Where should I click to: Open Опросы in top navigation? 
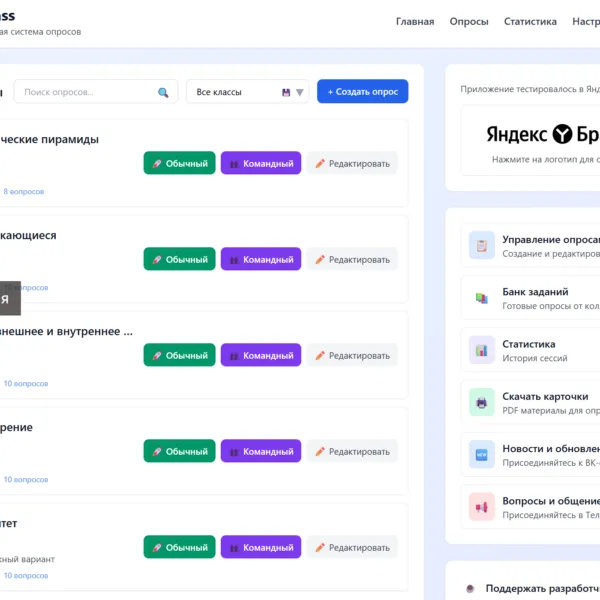point(469,21)
